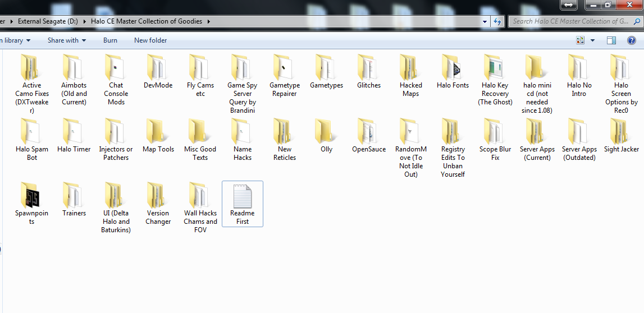Screen dimensions: 644x313
Task: Select the Wall Hacks Chams and FOV folder
Action: pos(200,195)
